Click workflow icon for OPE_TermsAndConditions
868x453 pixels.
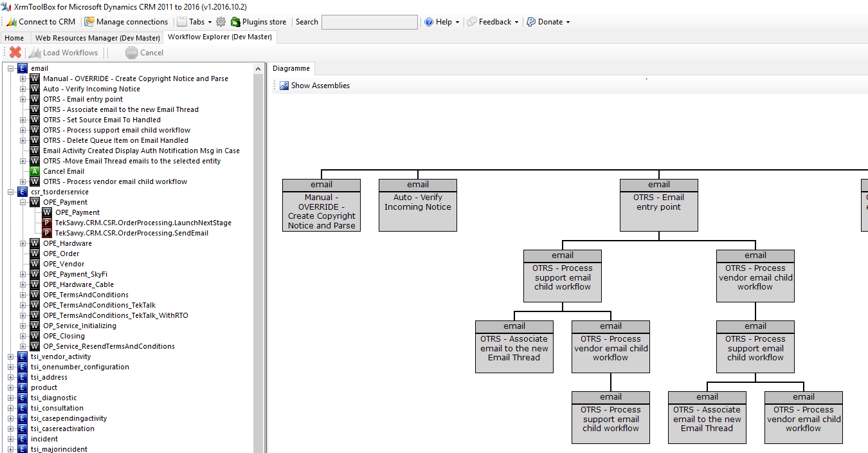click(x=35, y=295)
